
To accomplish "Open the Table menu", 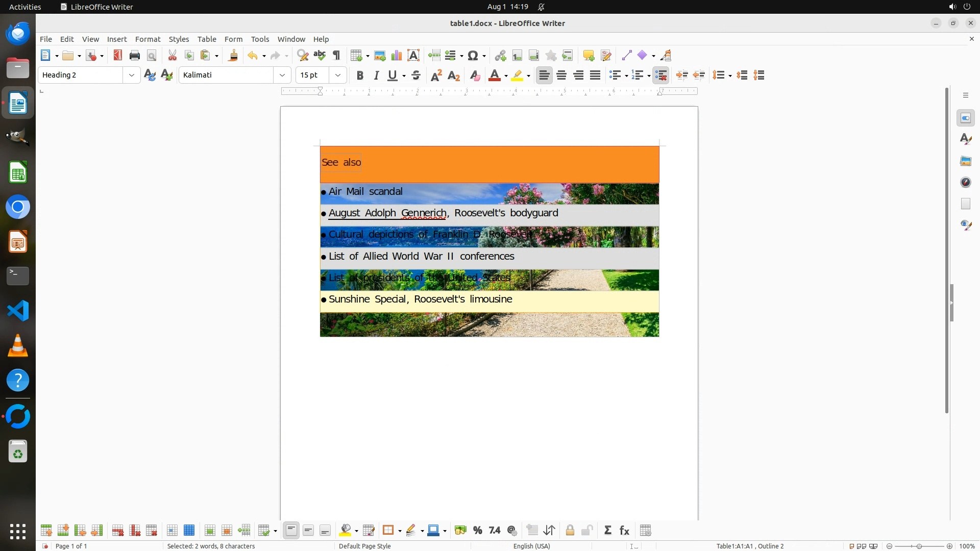I will [x=207, y=39].
